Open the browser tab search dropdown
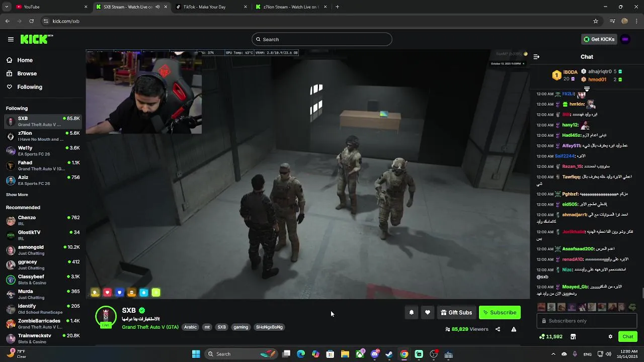 7,7
